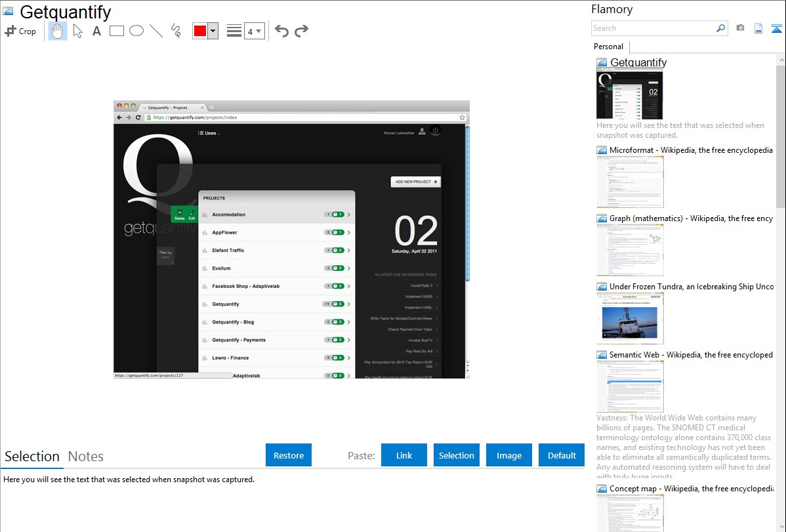This screenshot has width=786, height=532.
Task: Select the Semantic Web - Wikipedia title
Action: click(x=691, y=354)
